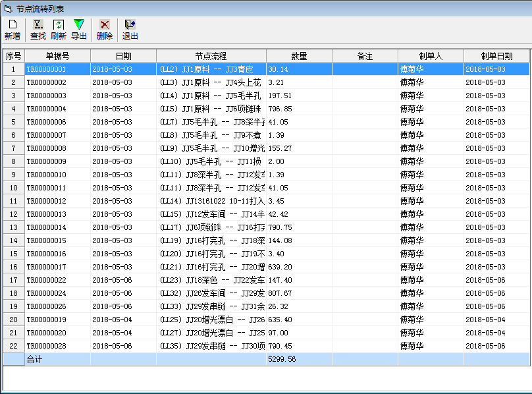Choose document number TR00000026

click(58, 307)
